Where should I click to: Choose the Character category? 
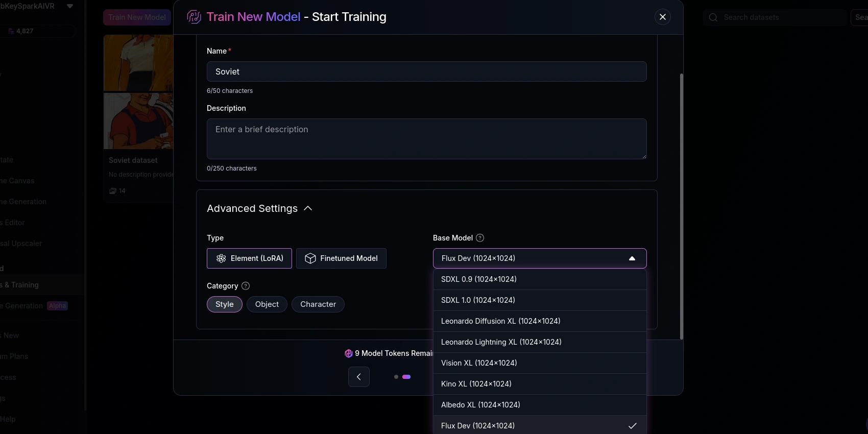coord(318,304)
